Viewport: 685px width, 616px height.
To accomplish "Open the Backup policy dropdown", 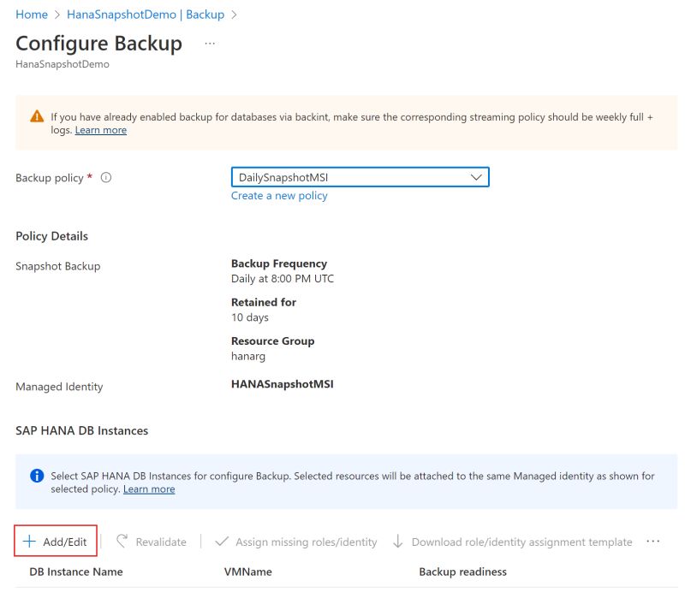I will [x=360, y=177].
